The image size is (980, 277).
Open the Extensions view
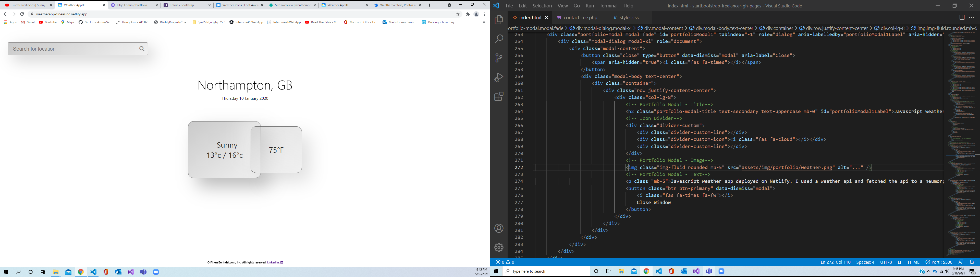pos(499,96)
